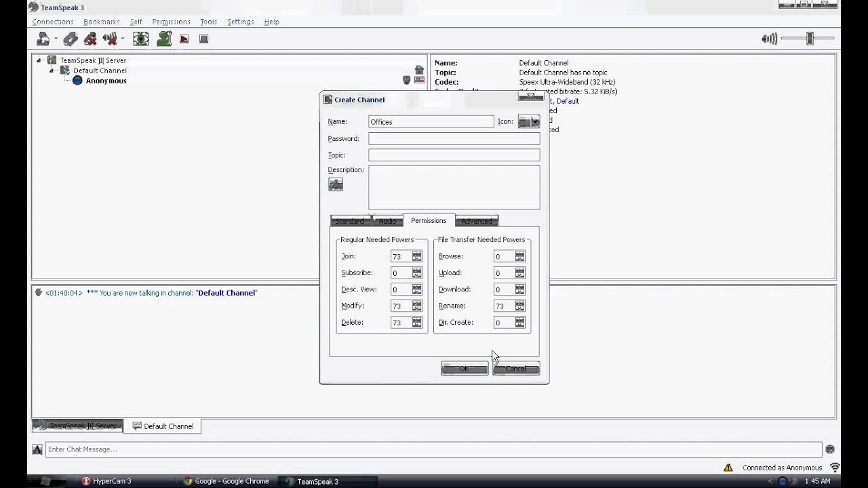Open the Connect icon dropdown arrow
Image resolution: width=868 pixels, height=488 pixels.
coord(56,39)
